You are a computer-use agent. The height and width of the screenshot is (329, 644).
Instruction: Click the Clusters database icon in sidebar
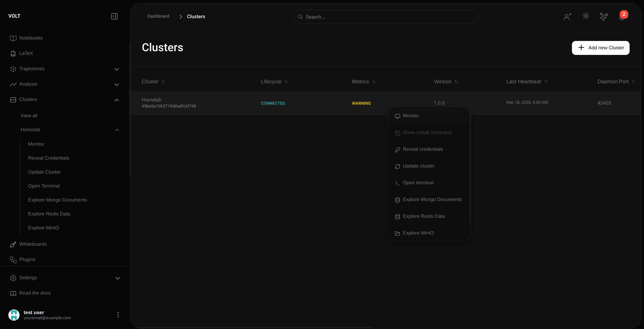pos(13,99)
